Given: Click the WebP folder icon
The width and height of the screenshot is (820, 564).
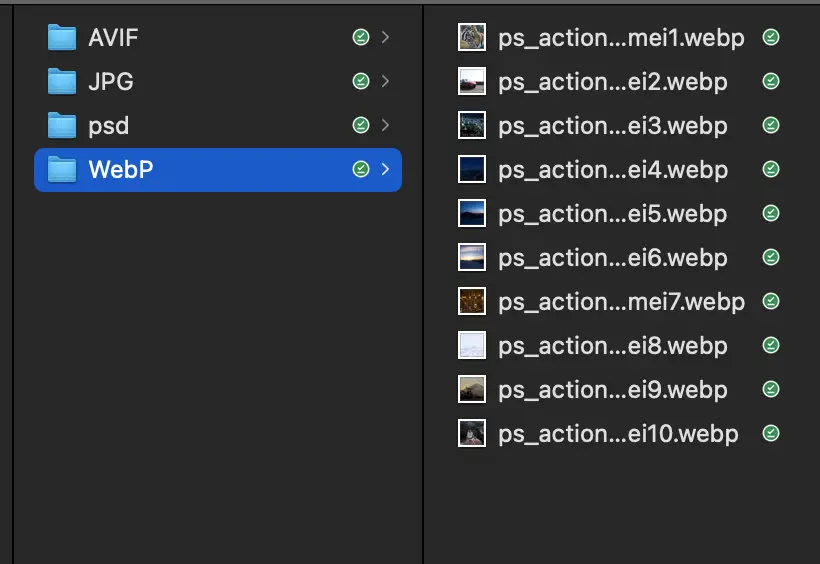Looking at the screenshot, I should (62, 170).
